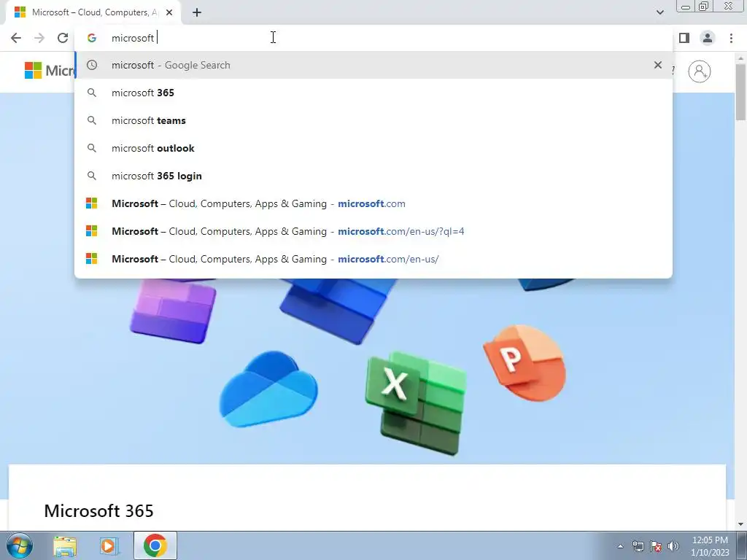Open Windows Explorer from the taskbar
The width and height of the screenshot is (747, 560).
(65, 545)
